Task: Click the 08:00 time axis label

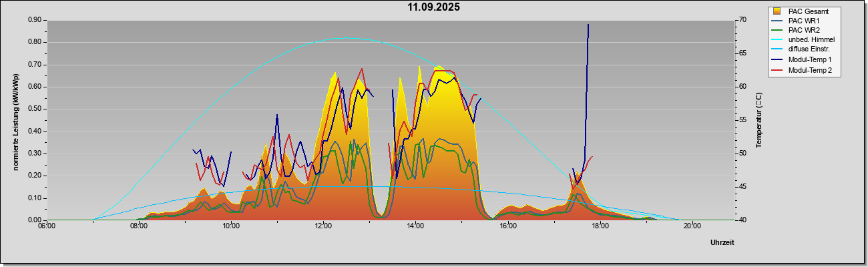Action: [139, 226]
